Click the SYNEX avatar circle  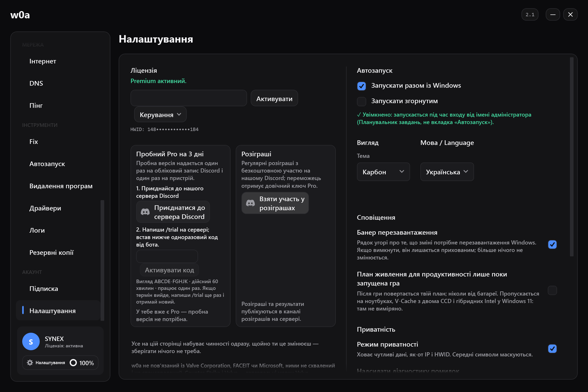coord(31,341)
